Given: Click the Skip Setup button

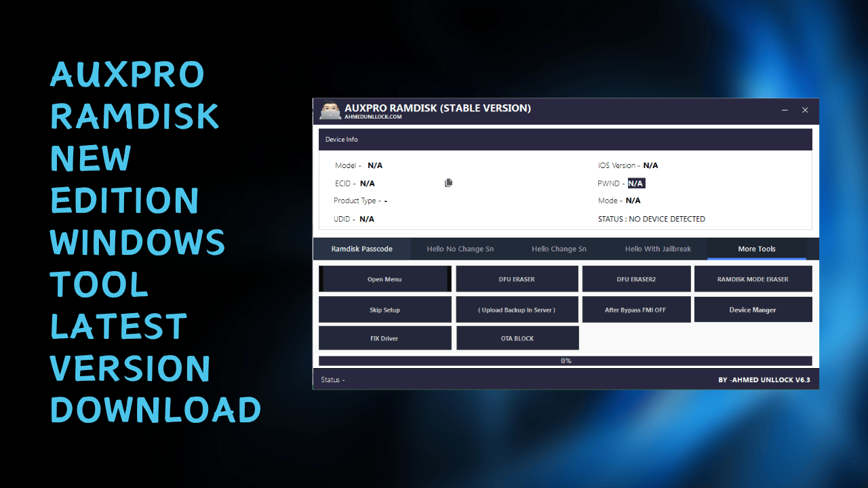Looking at the screenshot, I should [x=385, y=310].
